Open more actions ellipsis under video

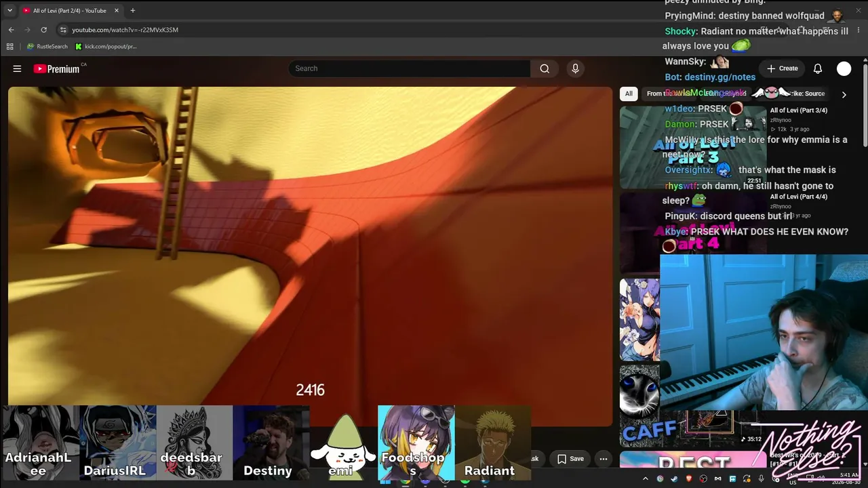603,459
